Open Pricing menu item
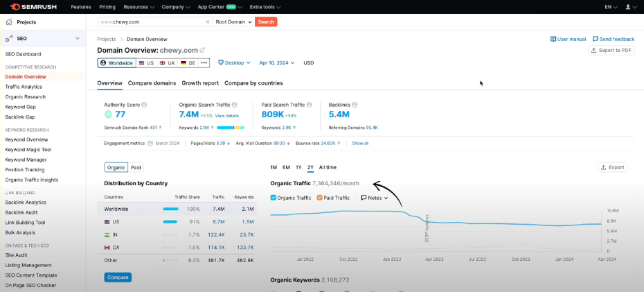The width and height of the screenshot is (644, 292). (107, 7)
